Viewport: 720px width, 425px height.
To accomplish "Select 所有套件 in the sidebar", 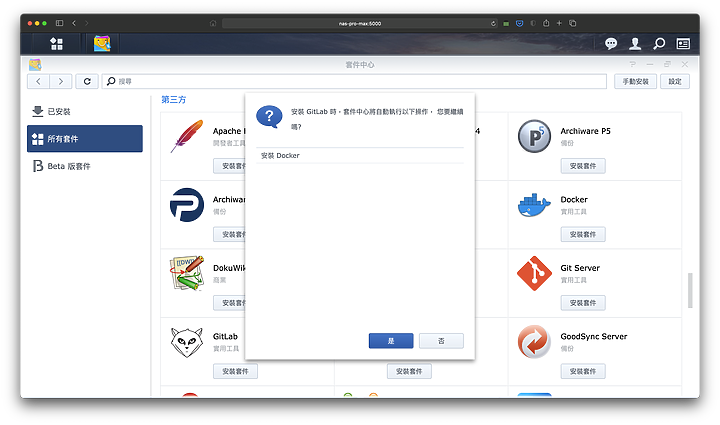I will point(85,139).
